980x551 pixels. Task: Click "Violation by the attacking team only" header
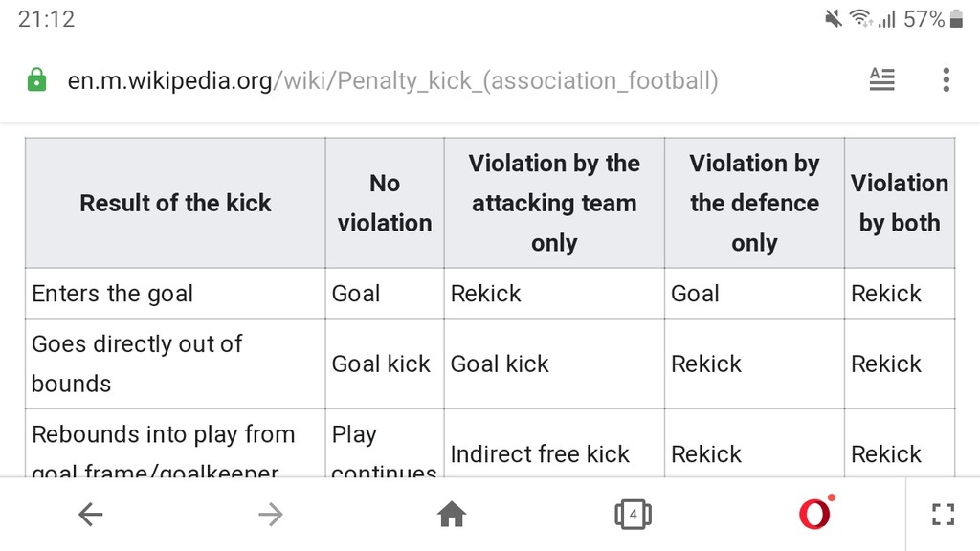(x=554, y=203)
